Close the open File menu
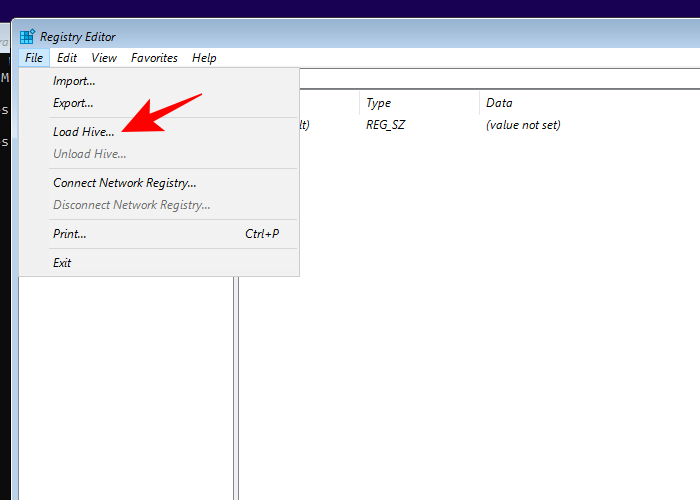The width and height of the screenshot is (700, 500). pyautogui.click(x=34, y=58)
